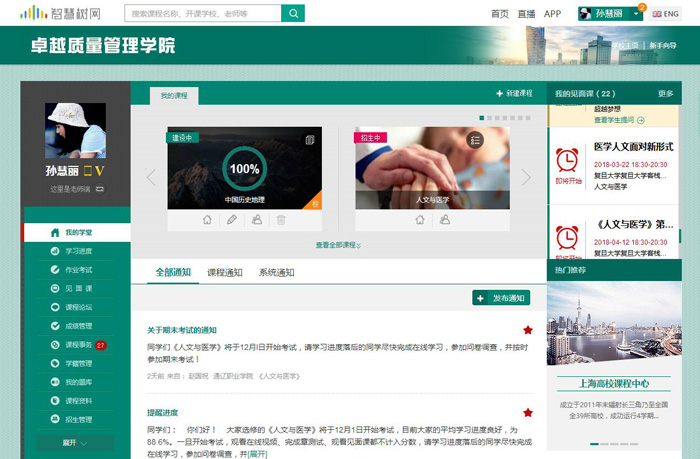This screenshot has width=700, height=459.
Task: Switch to the 课程通知 tab
Action: tap(224, 272)
